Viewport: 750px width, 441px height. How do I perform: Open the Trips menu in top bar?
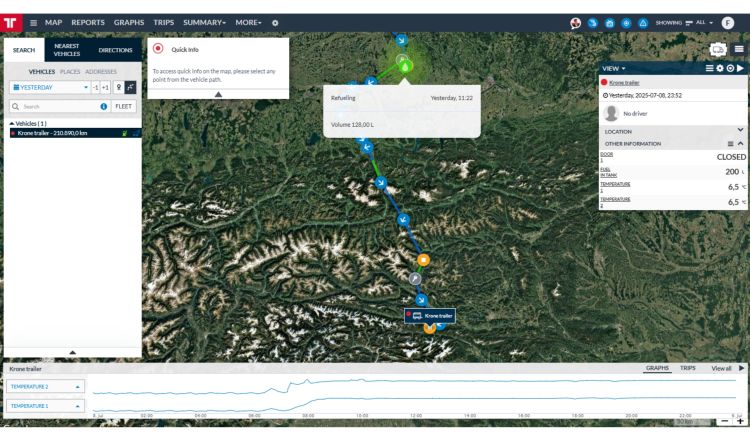(164, 22)
